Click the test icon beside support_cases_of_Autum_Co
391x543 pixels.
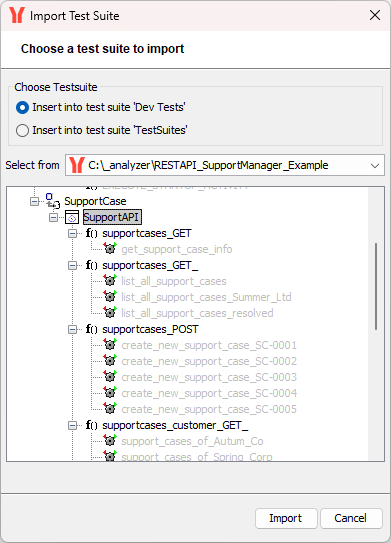pyautogui.click(x=110, y=440)
